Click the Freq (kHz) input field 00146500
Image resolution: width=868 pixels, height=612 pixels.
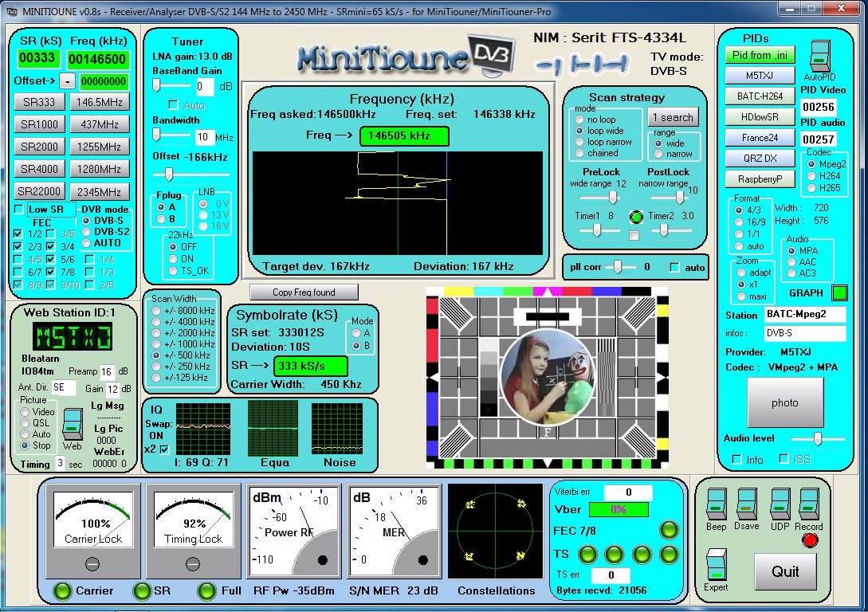[x=98, y=59]
